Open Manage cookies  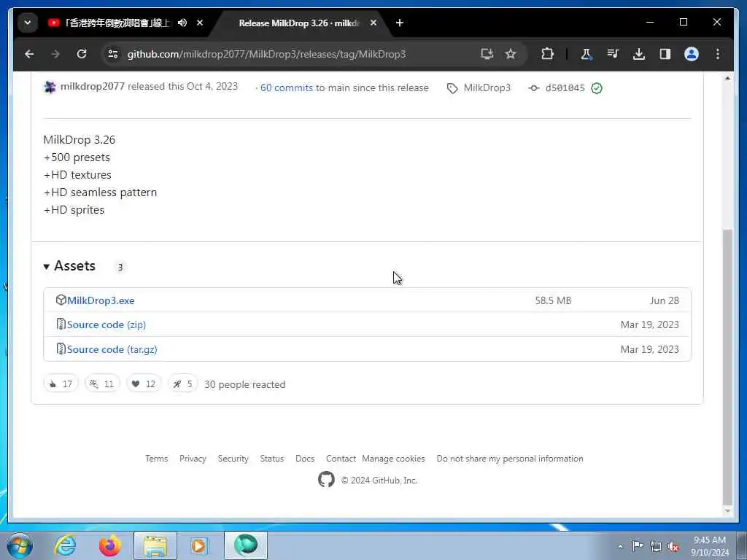pyautogui.click(x=393, y=459)
